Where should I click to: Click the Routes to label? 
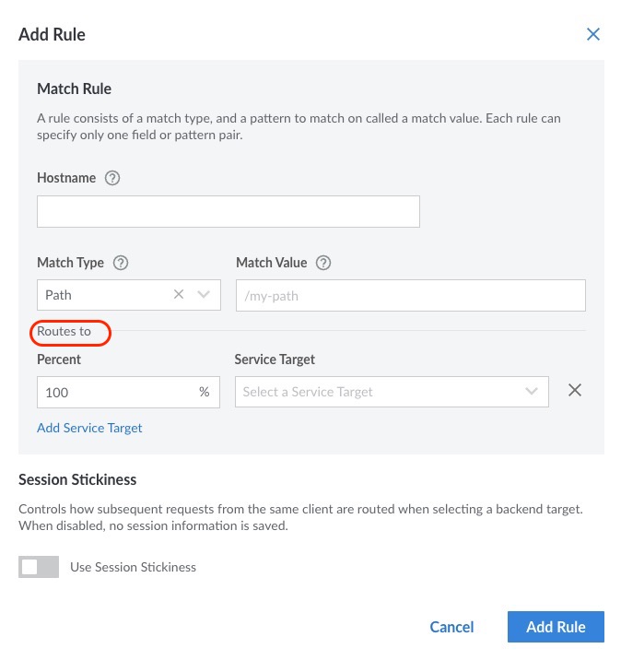click(64, 331)
